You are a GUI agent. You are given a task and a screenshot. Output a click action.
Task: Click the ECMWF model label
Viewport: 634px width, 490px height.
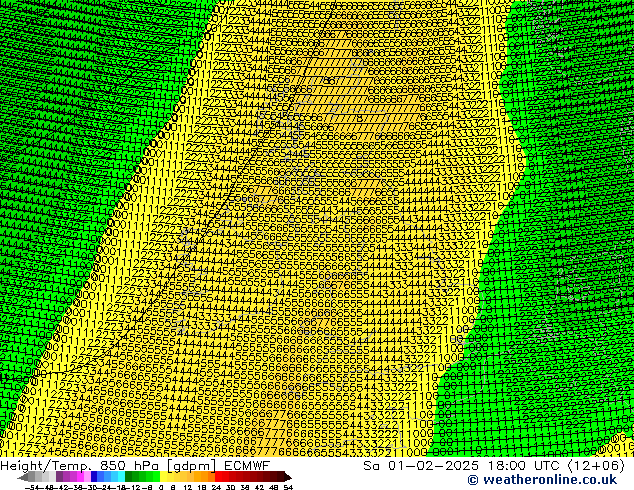(247, 465)
